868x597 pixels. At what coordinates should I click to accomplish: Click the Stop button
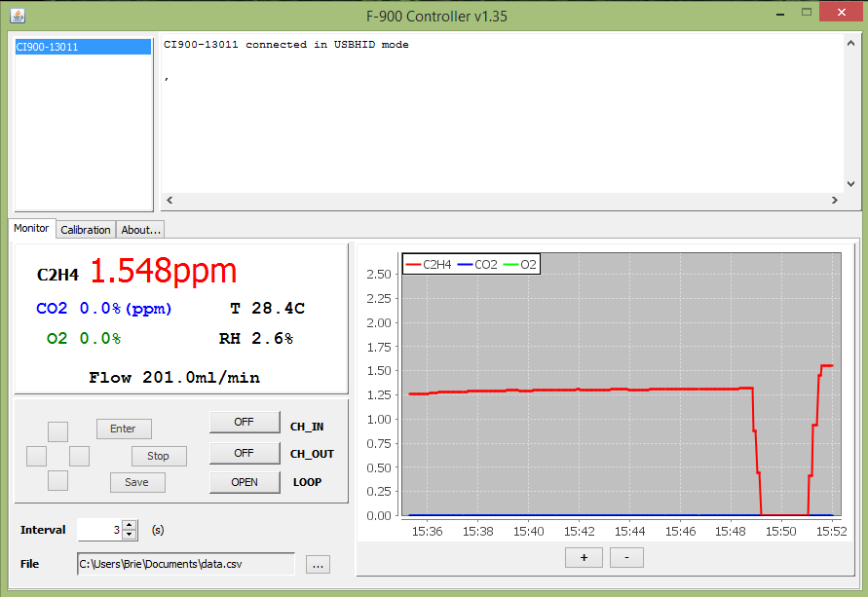159,456
